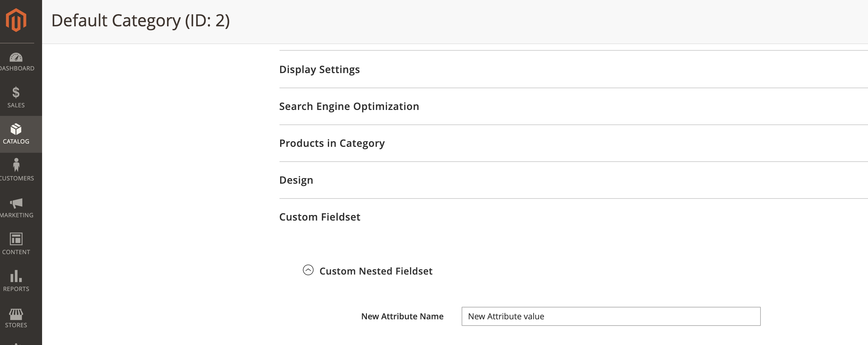Viewport: 868px width, 345px height.
Task: Collapse the Custom Nested Fieldset with its chevron
Action: (308, 271)
